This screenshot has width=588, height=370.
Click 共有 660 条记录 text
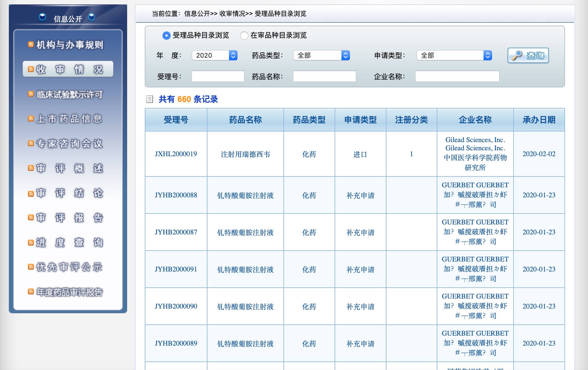188,99
